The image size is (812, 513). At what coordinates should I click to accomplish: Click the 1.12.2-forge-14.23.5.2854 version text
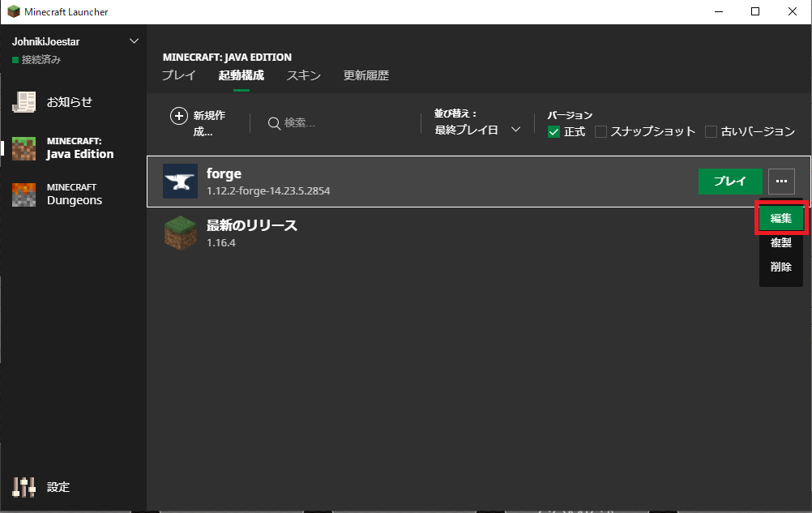tap(268, 191)
